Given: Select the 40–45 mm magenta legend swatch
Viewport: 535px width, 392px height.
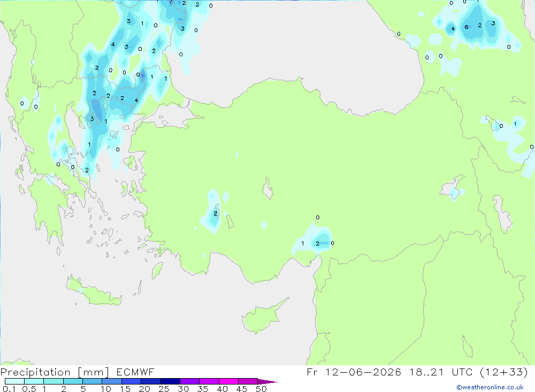Looking at the screenshot, I should coord(228,381).
